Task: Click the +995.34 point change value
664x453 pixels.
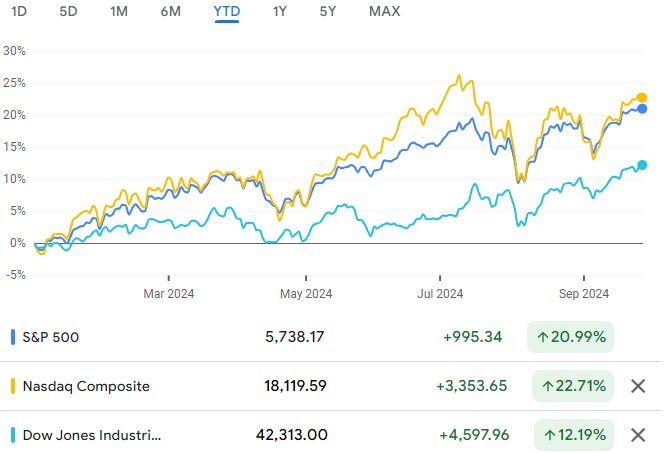Action: [473, 337]
